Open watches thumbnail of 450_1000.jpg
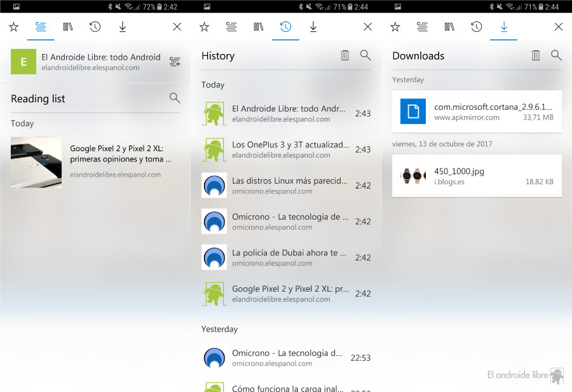This screenshot has height=392, width=572. (413, 176)
